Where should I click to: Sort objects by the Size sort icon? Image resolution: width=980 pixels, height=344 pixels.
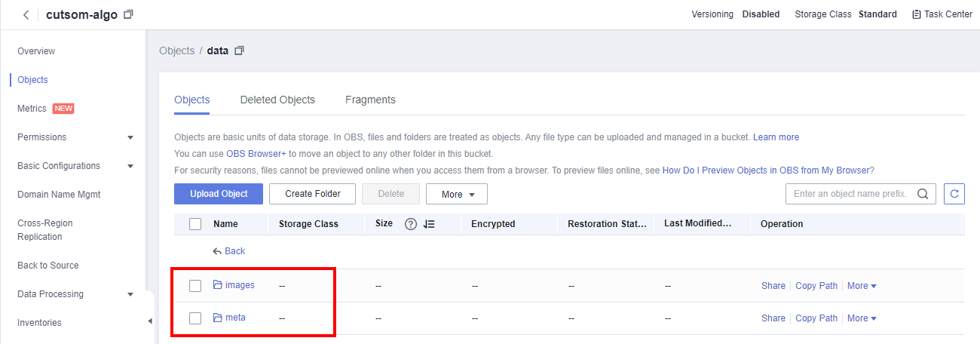(430, 224)
